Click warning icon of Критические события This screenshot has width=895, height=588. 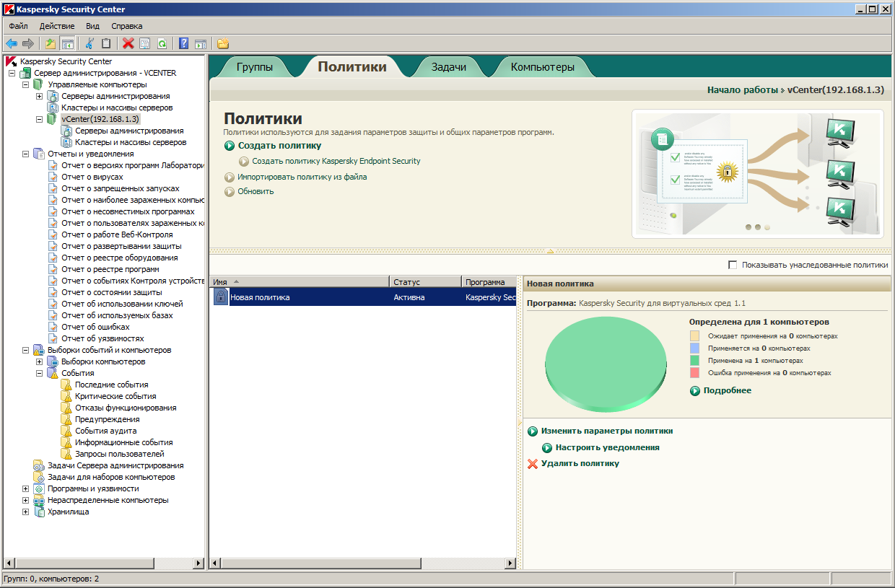pos(66,396)
